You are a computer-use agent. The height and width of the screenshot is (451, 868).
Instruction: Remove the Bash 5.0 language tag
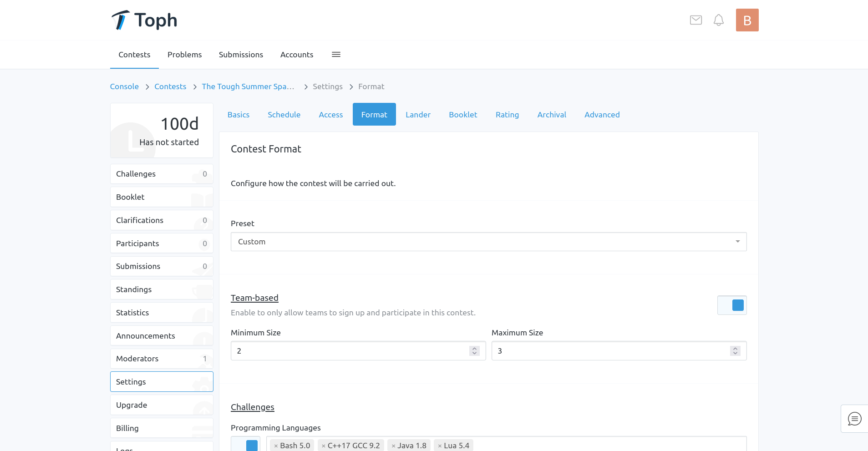(276, 446)
